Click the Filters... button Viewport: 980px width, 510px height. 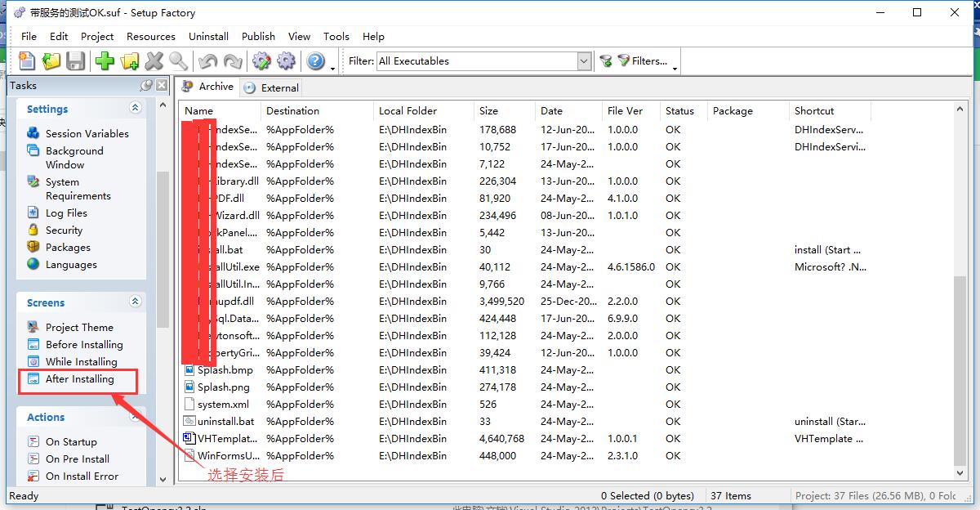[x=643, y=60]
